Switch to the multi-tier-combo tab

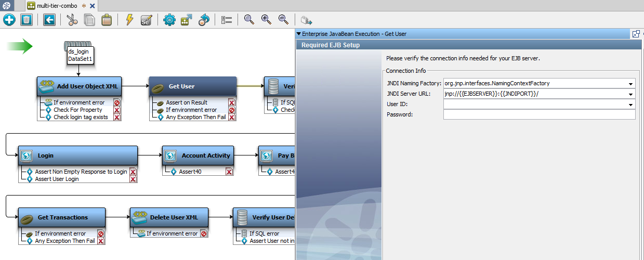click(57, 5)
